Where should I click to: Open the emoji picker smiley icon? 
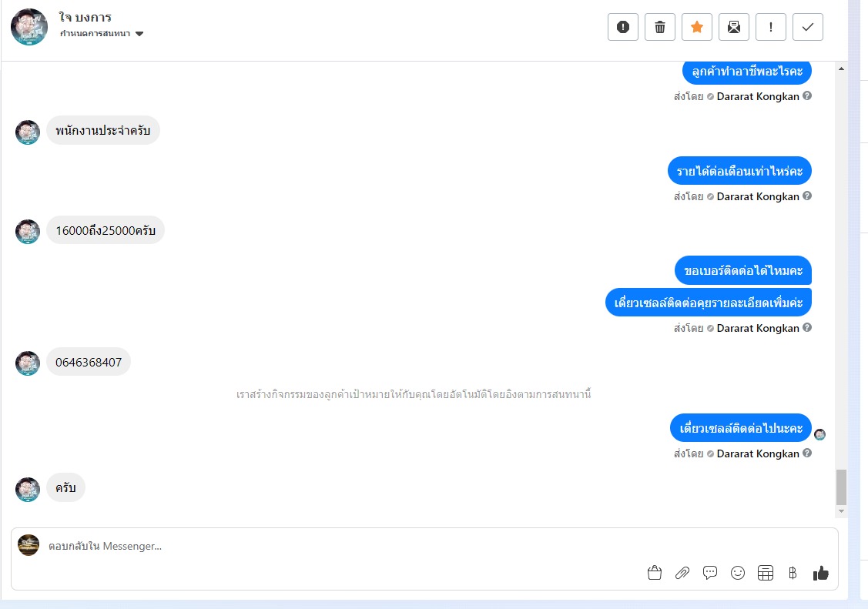737,573
